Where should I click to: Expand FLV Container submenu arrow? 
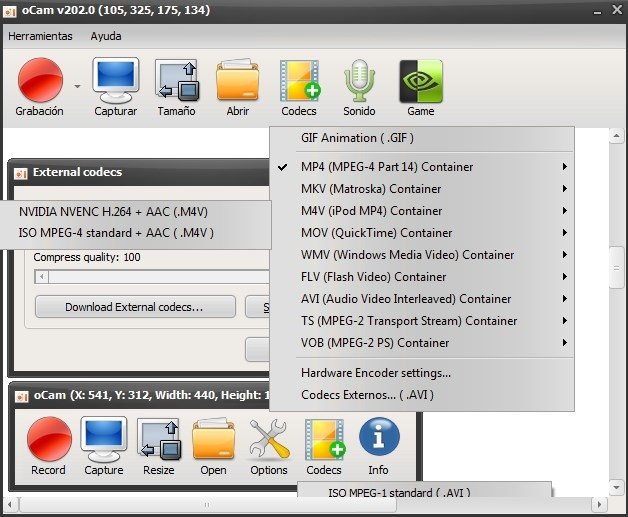(x=564, y=277)
